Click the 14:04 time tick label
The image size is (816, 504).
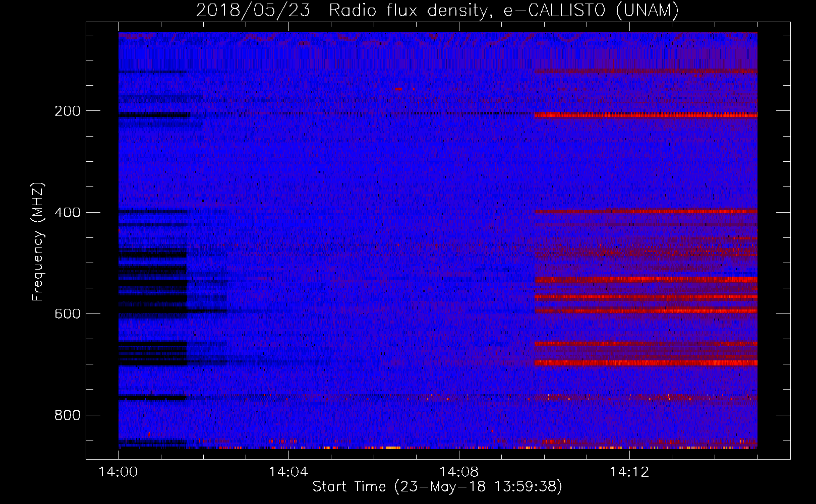click(x=288, y=472)
